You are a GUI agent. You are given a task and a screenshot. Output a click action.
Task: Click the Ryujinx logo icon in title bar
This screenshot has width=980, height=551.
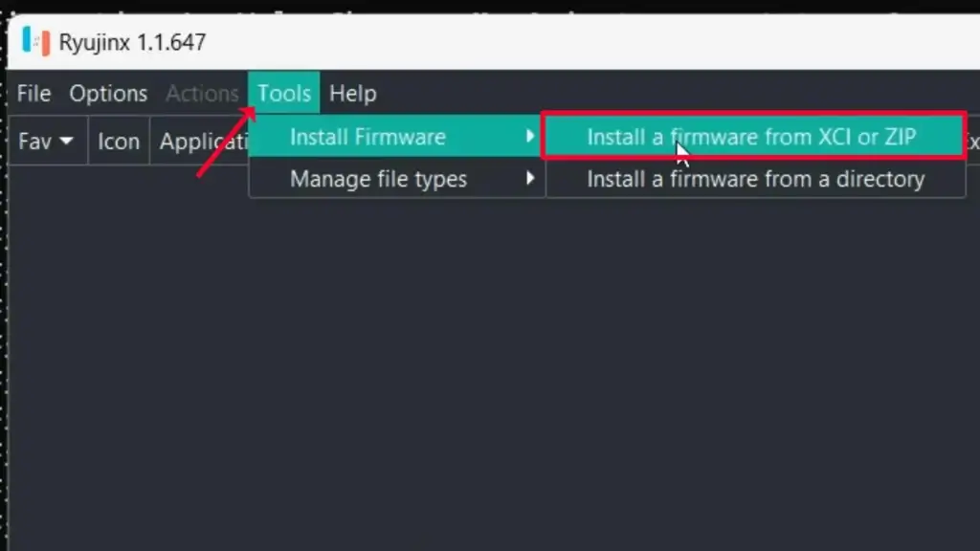35,42
